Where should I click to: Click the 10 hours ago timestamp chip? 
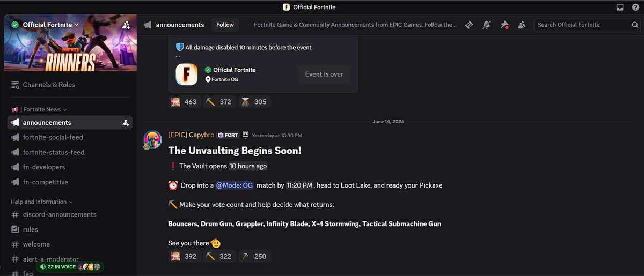pyautogui.click(x=248, y=166)
